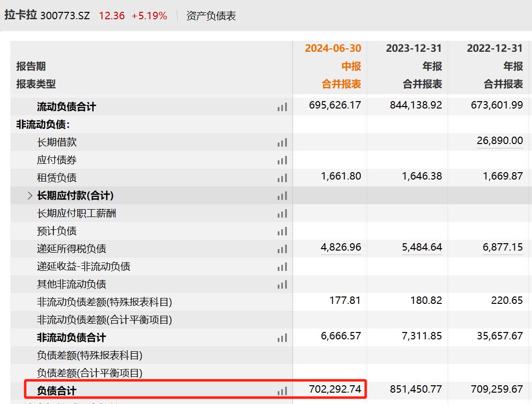Click the chart icon on the 负债合计 row
Screen dimensions: 532x404
tap(281, 390)
